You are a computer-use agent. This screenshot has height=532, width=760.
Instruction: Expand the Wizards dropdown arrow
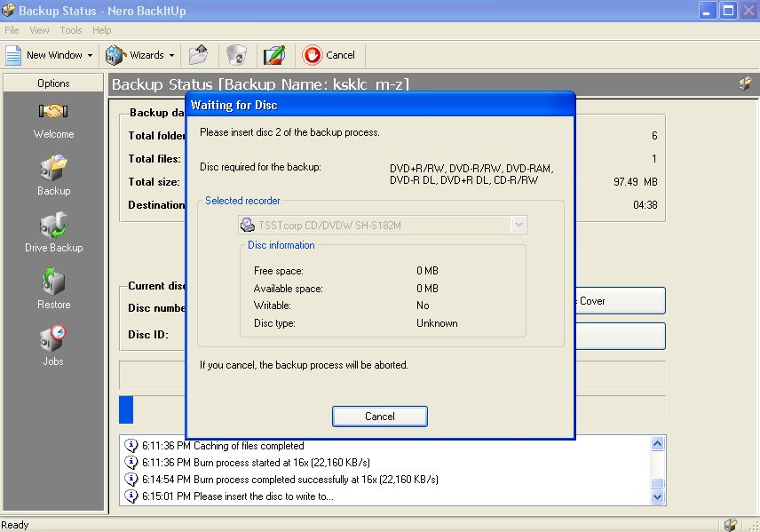(x=171, y=56)
